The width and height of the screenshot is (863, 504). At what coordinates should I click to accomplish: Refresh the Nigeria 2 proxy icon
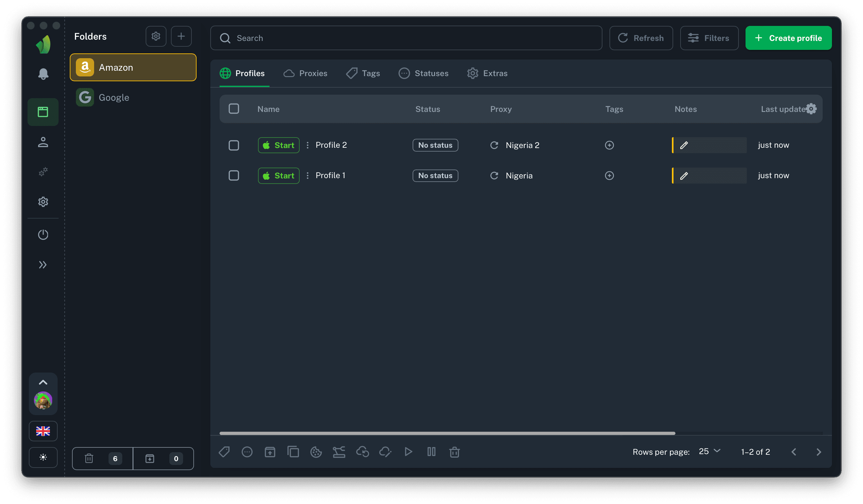[x=494, y=145]
